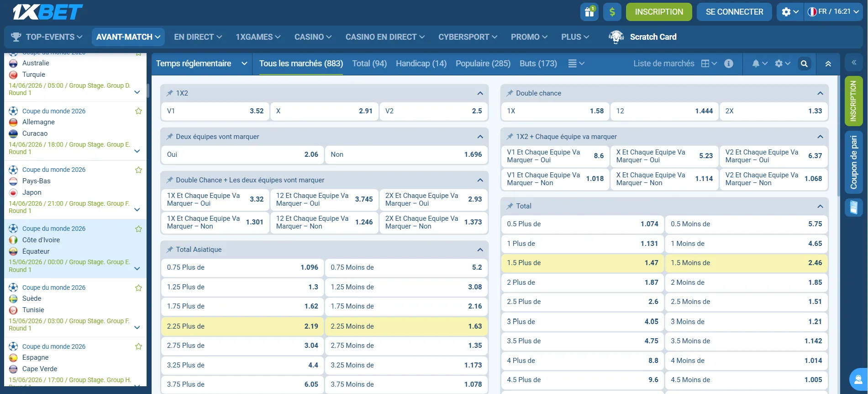Click the 1XBET logo
This screenshot has width=868, height=394.
[47, 12]
